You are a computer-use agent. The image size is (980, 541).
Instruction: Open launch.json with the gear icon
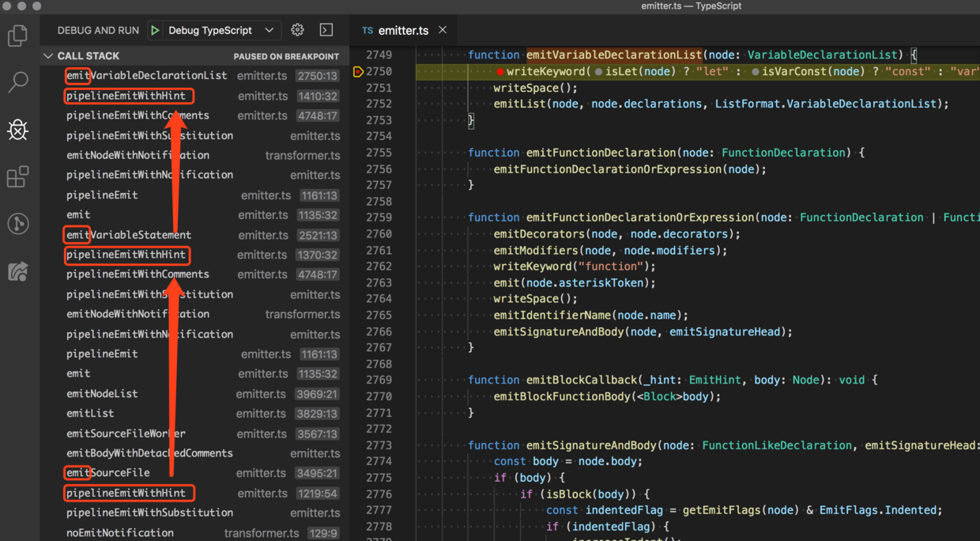(x=297, y=30)
